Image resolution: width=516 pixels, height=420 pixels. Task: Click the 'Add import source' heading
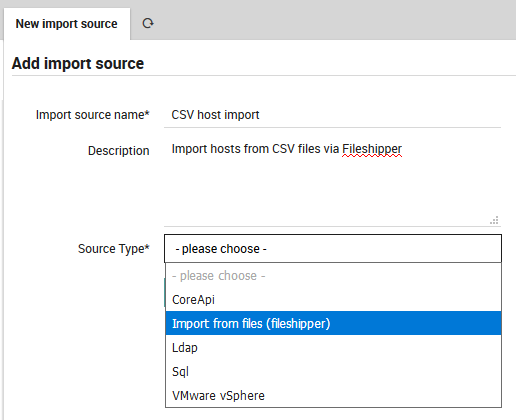pos(78,63)
